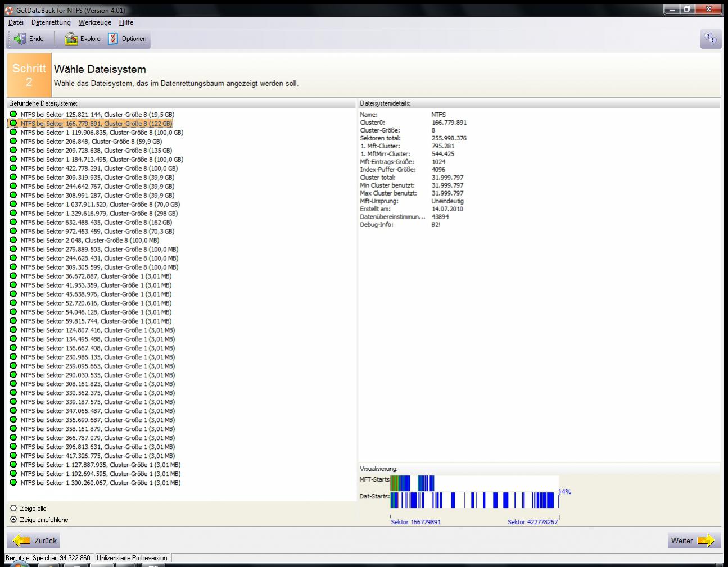
Task: Open the Werkzeuge menu
Action: tap(95, 22)
